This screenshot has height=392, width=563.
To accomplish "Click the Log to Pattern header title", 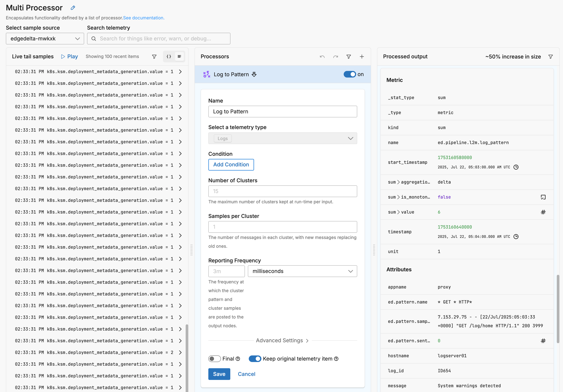I will 231,74.
